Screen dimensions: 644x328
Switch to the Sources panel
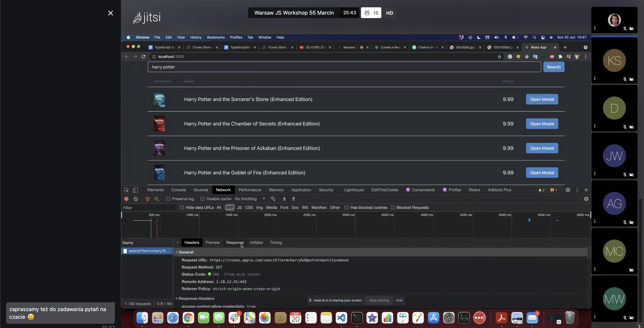point(201,190)
